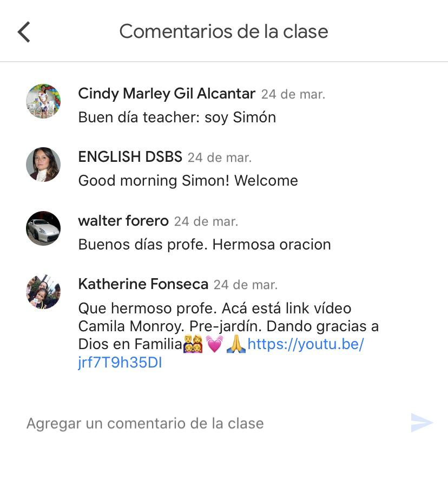448x479 pixels.
Task: Open the youtu.be video link
Action: click(305, 345)
